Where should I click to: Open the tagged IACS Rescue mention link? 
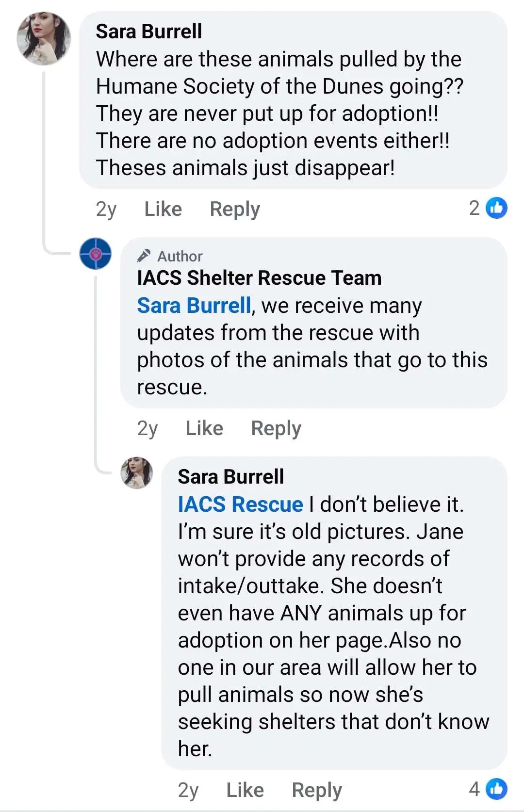tap(240, 504)
